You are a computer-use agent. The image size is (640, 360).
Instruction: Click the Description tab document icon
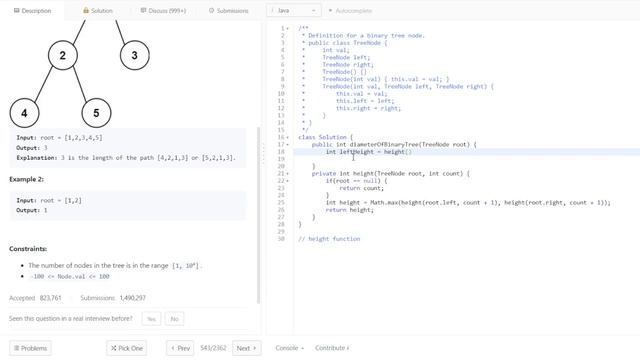[16, 11]
